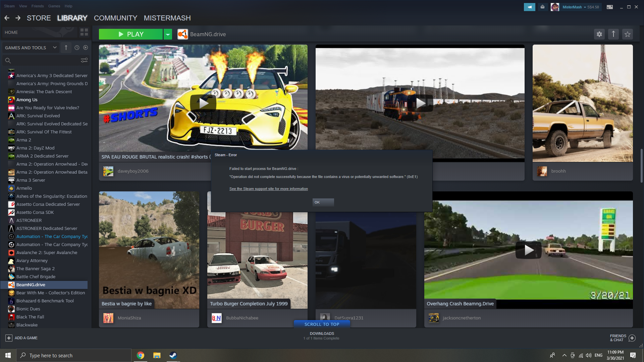Click the Steam taskbar icon
Viewport: 644px width, 362px height.
click(173, 355)
